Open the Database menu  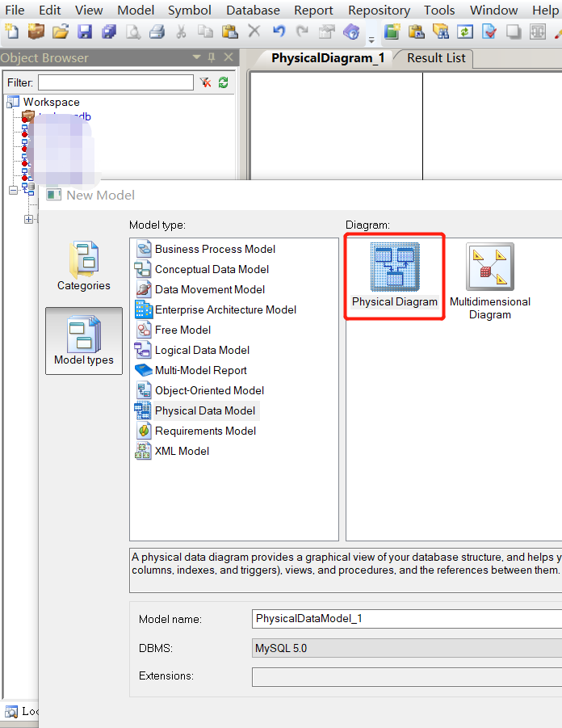[253, 11]
